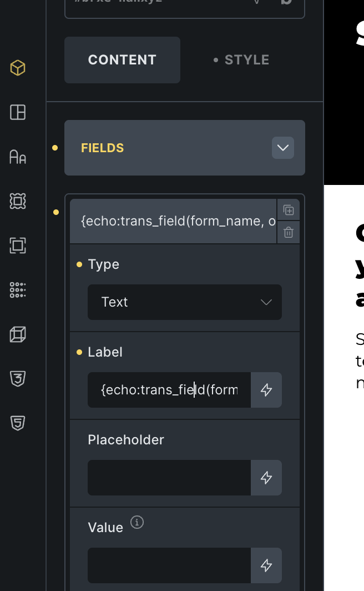Screen dimensions: 364x591
Task: Click dynamic data lightning icon for Placeholder
Action: tap(266, 478)
